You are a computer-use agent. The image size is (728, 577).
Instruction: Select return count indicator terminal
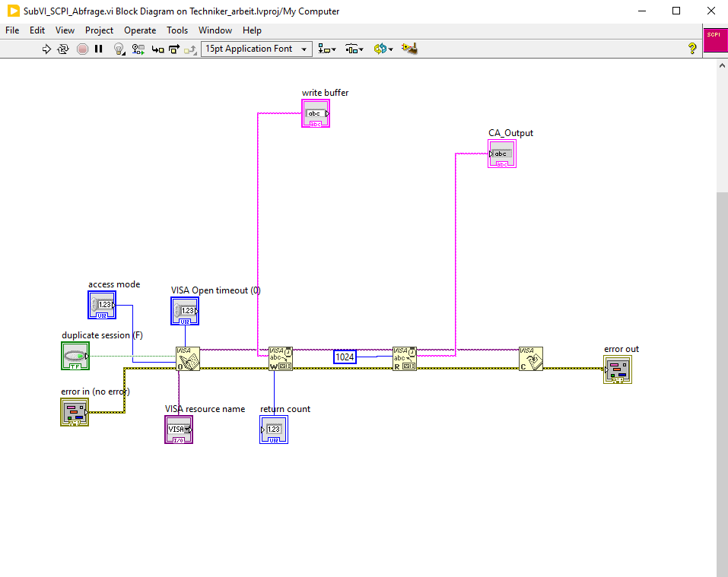click(274, 430)
